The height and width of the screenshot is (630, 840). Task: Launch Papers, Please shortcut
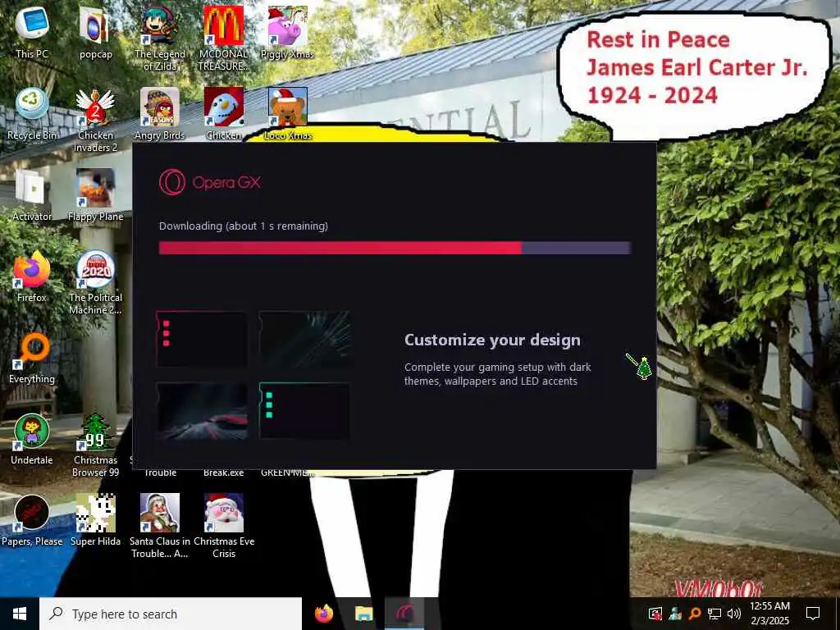point(32,519)
